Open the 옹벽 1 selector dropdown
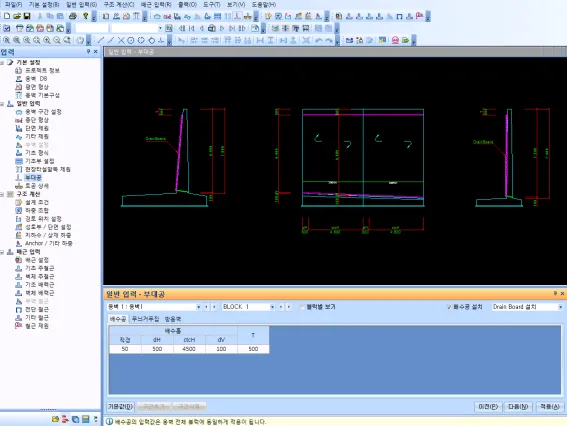This screenshot has width=567, height=426. (x=198, y=307)
